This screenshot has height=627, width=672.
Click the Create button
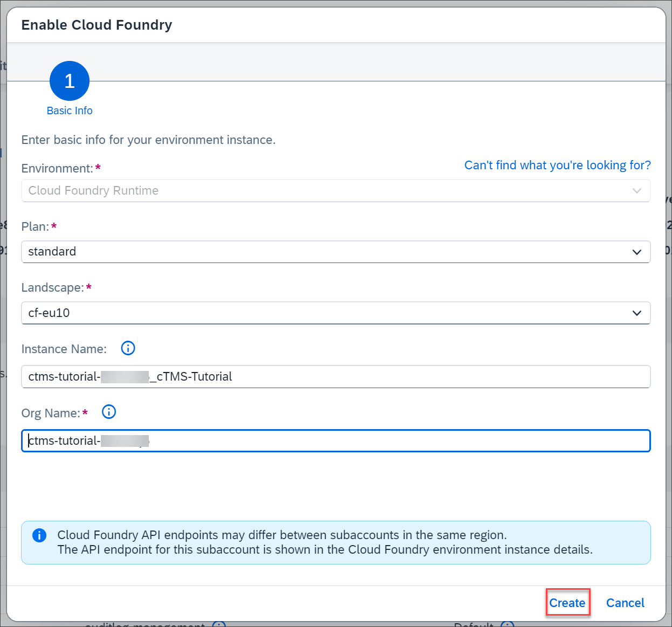coord(567,603)
